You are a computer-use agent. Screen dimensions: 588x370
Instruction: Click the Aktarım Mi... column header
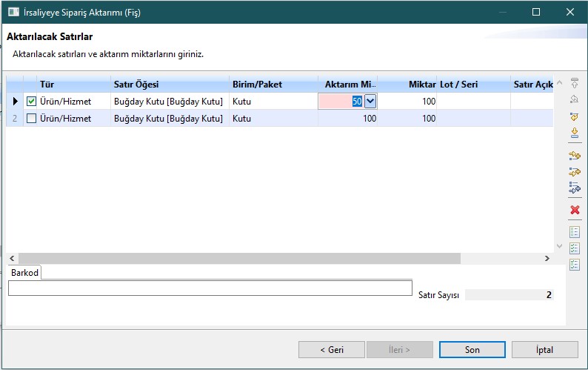[x=347, y=84]
